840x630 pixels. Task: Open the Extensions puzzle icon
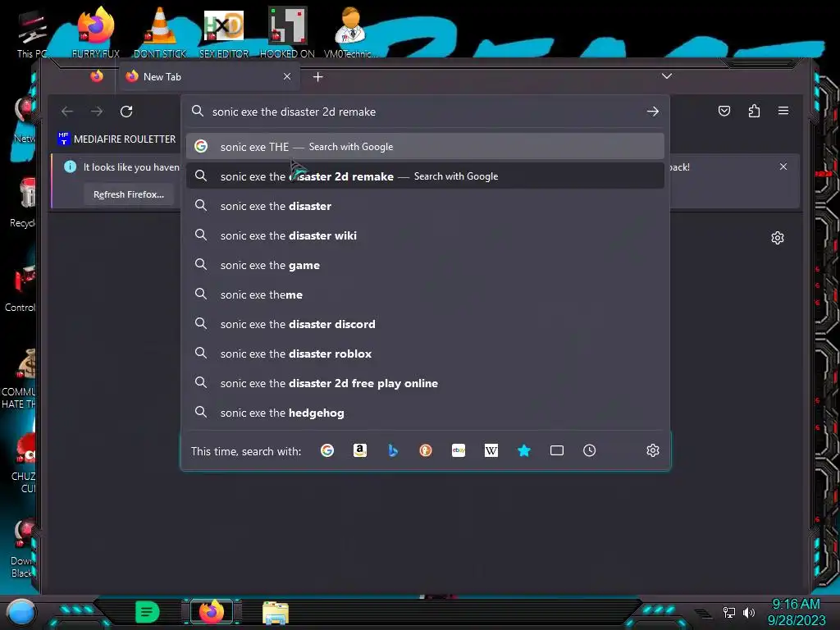pyautogui.click(x=754, y=111)
